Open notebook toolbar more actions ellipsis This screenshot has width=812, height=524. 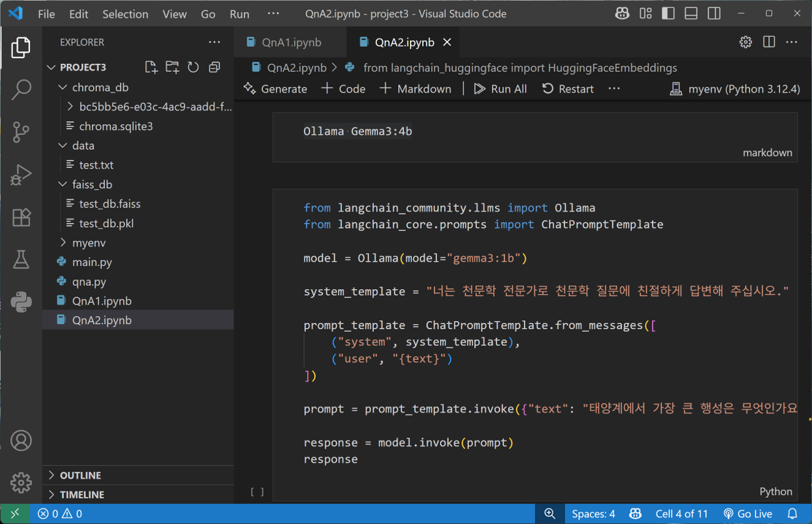(614, 89)
